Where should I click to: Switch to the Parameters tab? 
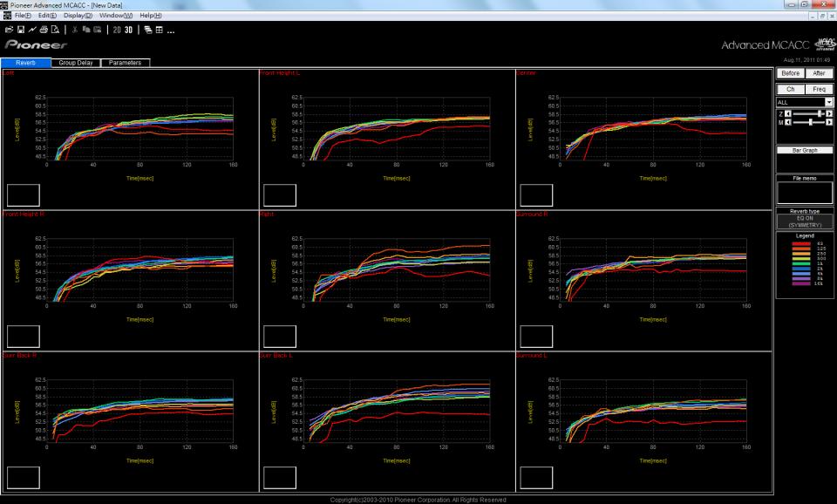click(x=125, y=63)
